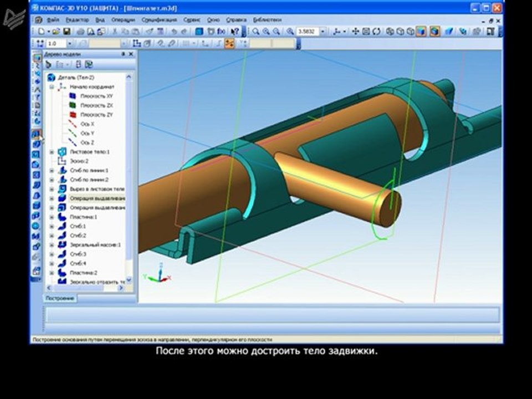This screenshot has width=532, height=399.
Task: Click the top icon of the left vertical toolbar
Action: 37,57
